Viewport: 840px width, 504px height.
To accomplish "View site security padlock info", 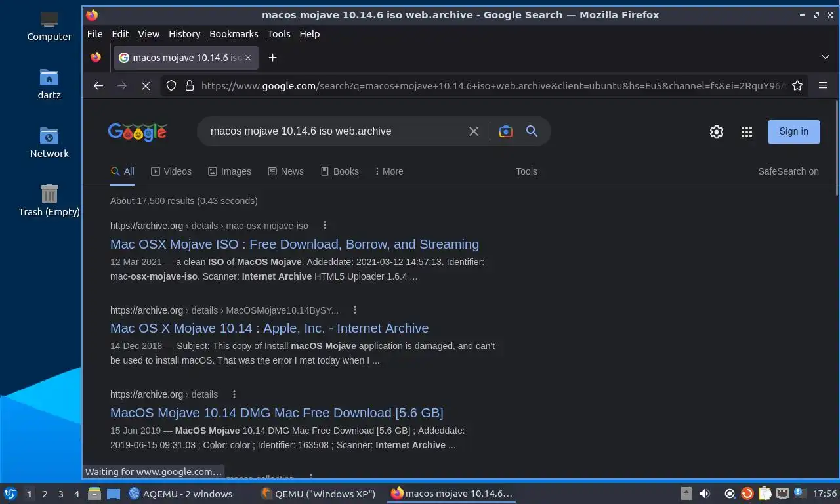I will [190, 85].
